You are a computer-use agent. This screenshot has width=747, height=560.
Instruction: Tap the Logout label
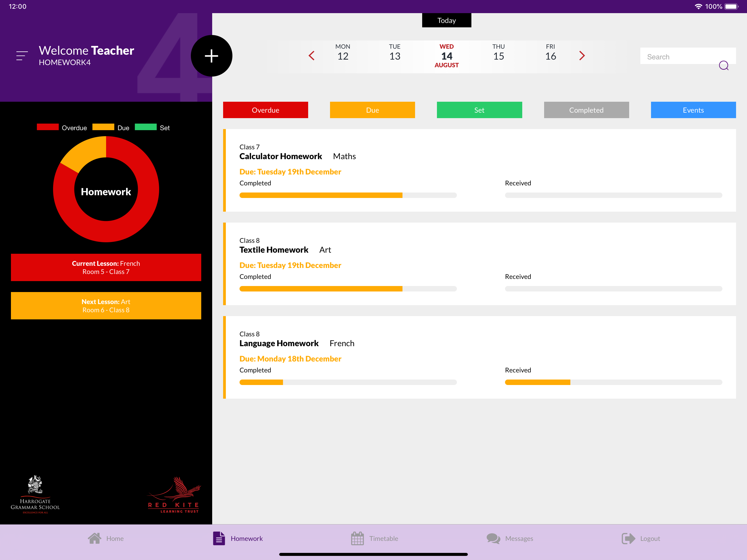[650, 538]
